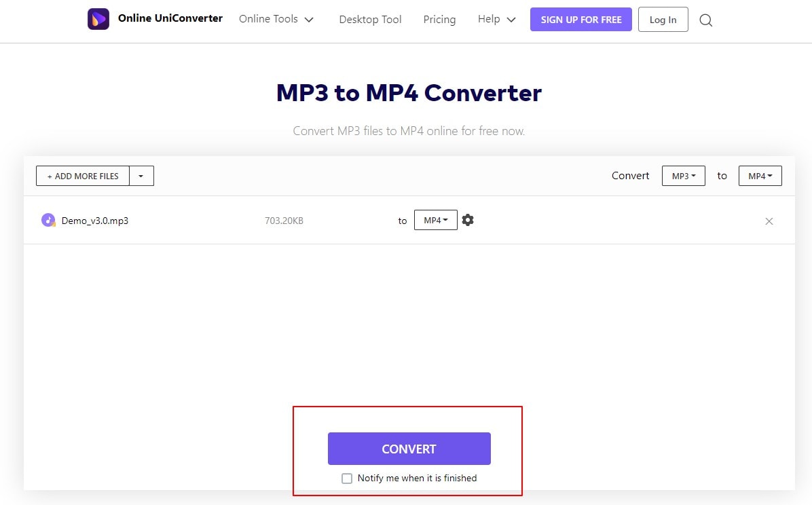Remove Demo_v3.0.mp3 using the X icon
The width and height of the screenshot is (812, 505).
pos(769,221)
